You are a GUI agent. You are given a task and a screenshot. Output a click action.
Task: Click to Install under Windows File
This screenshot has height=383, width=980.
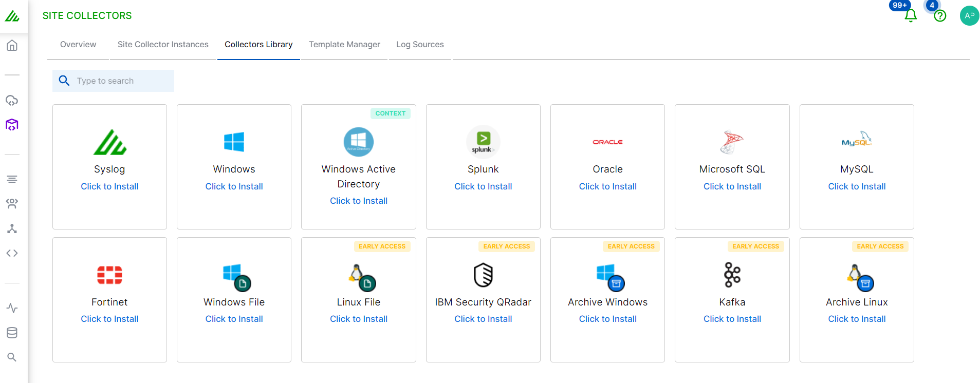[x=234, y=319]
